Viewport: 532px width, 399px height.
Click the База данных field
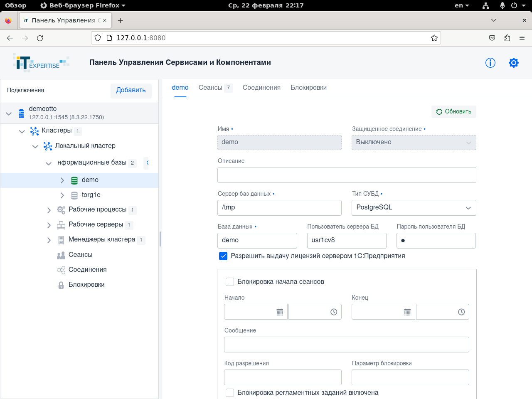tap(257, 241)
